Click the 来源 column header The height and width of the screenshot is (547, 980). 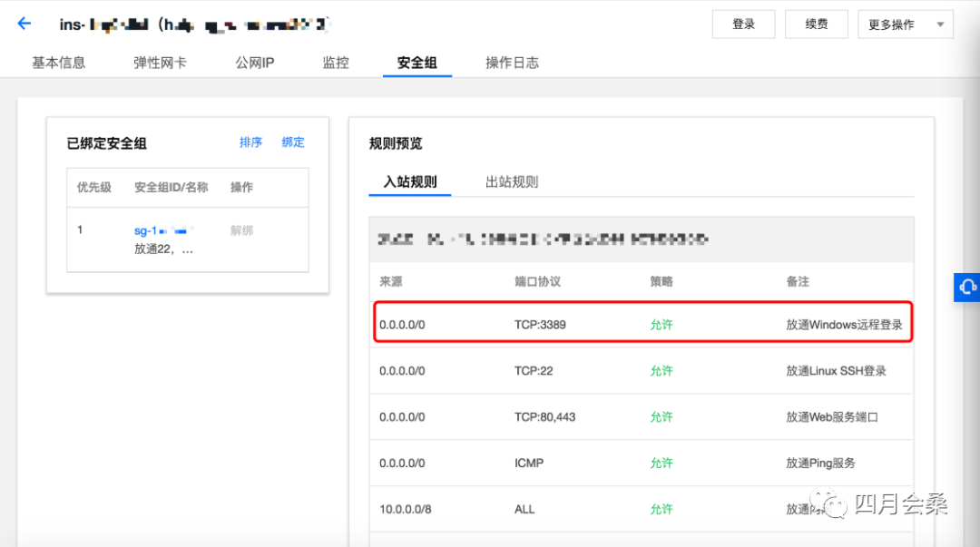click(390, 281)
